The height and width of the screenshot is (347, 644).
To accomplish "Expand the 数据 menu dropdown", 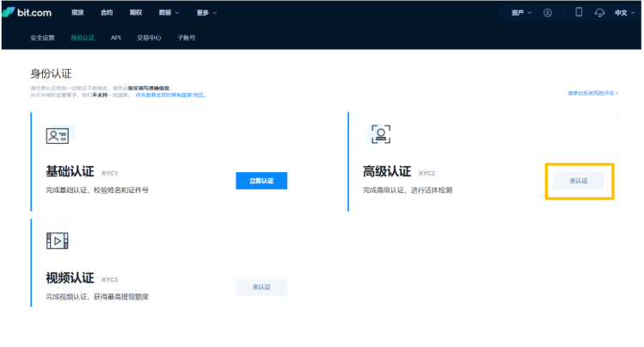I will 169,13.
